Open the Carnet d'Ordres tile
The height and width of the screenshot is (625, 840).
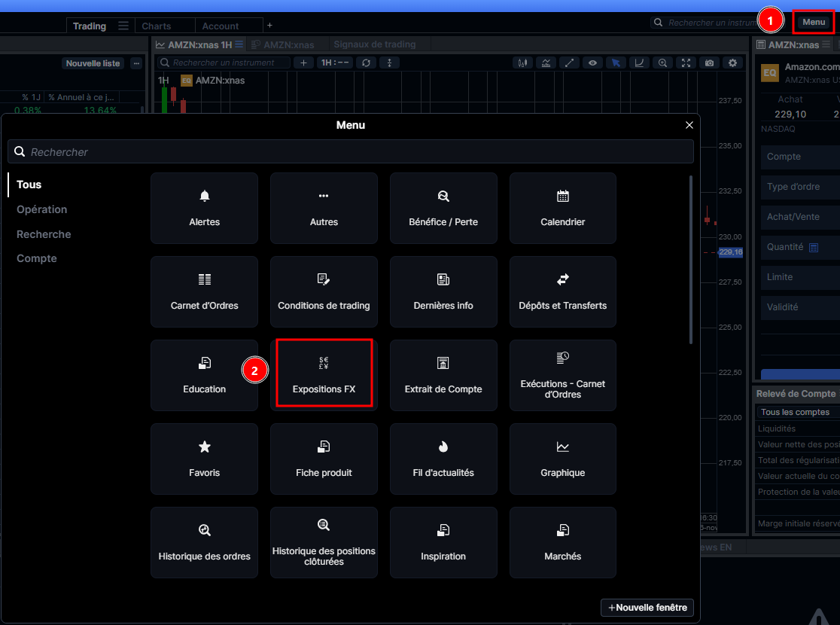tap(204, 291)
